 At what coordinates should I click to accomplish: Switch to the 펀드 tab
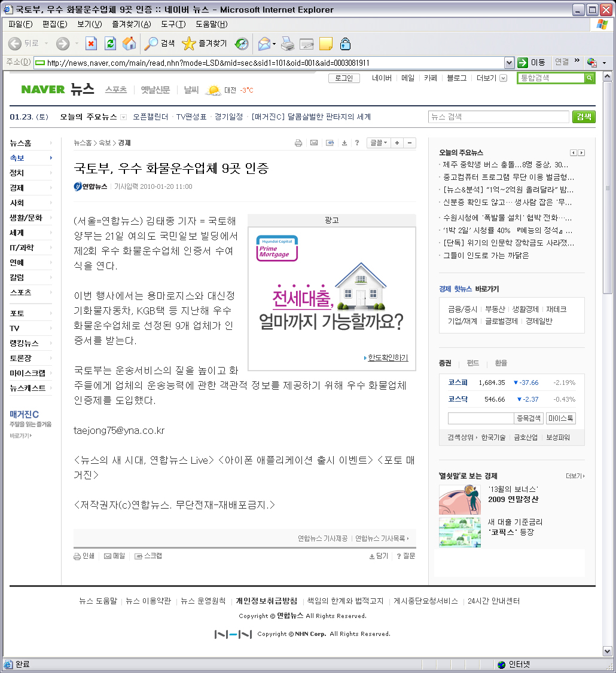(x=473, y=363)
